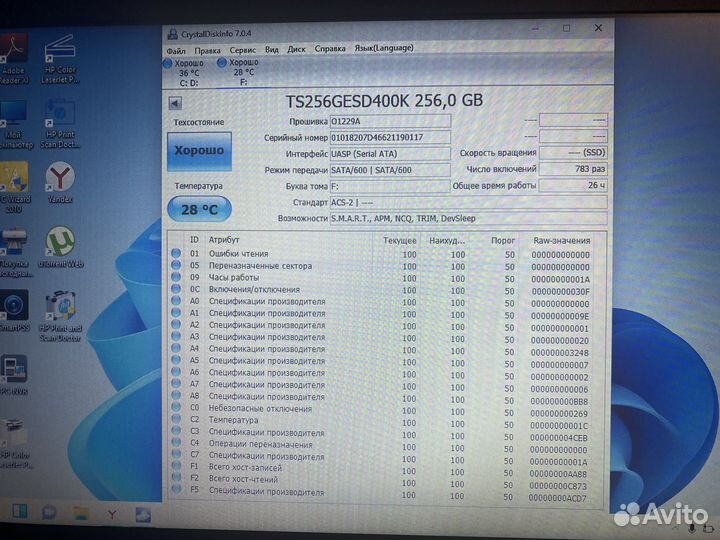The image size is (720, 540).
Task: Open the Widgets icon on taskbar
Action: (x=20, y=511)
